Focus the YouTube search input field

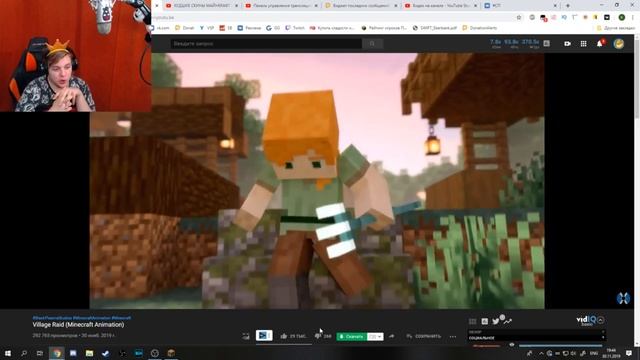[266, 44]
